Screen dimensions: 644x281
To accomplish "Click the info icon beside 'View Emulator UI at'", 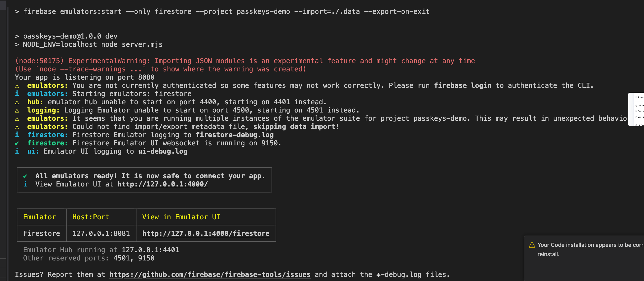I will pos(25,184).
